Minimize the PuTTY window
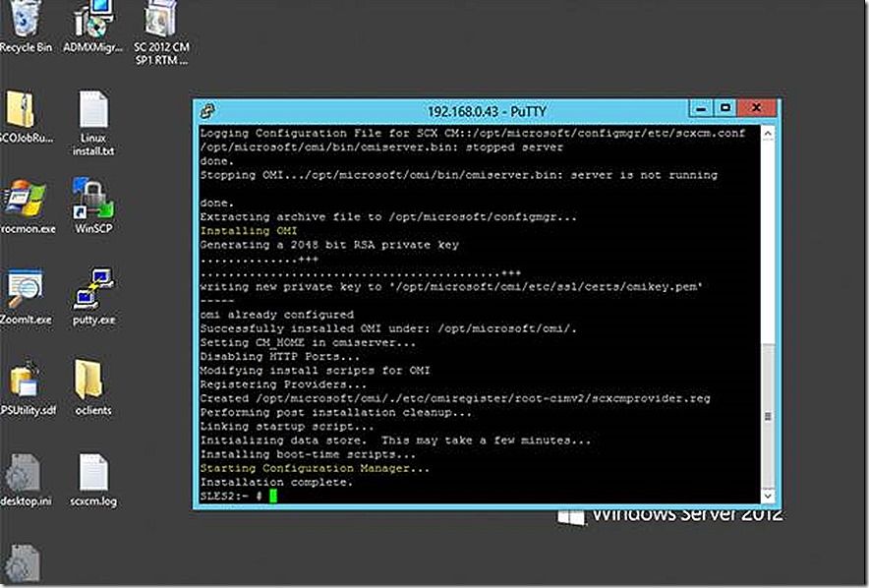 click(x=701, y=108)
